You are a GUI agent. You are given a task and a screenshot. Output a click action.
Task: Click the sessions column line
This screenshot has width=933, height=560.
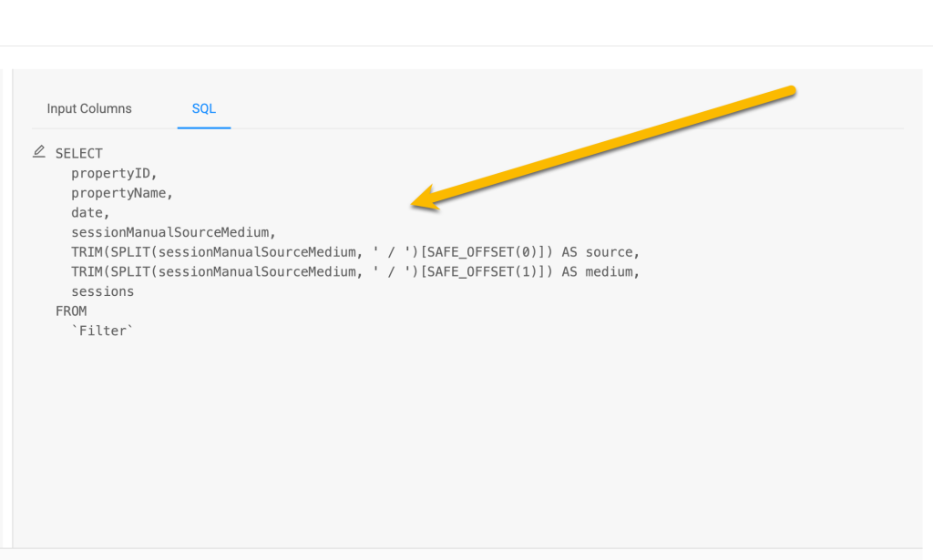[x=102, y=291]
